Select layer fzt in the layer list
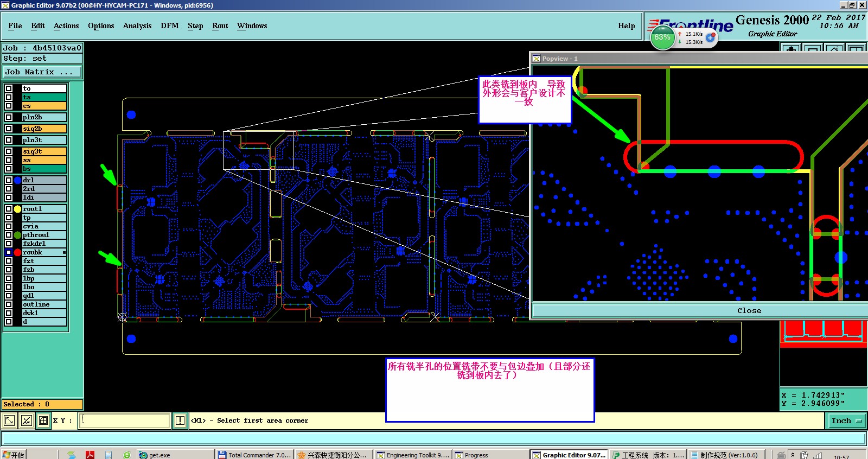The image size is (868, 459). pos(44,261)
